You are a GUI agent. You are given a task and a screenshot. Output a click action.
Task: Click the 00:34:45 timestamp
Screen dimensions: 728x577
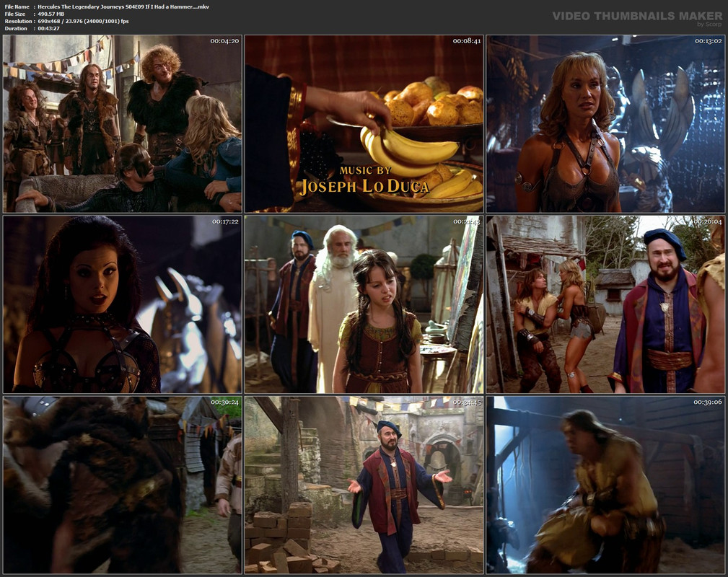(467, 402)
